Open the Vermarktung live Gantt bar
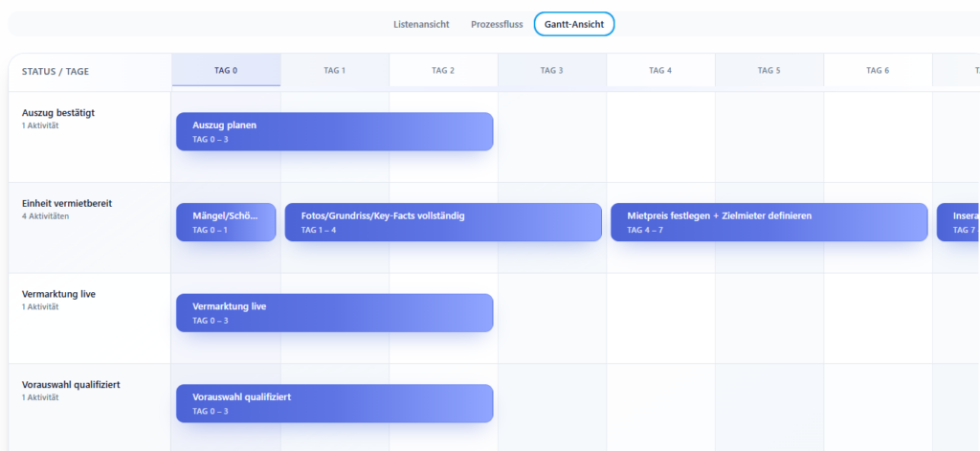980x451 pixels. [x=334, y=313]
